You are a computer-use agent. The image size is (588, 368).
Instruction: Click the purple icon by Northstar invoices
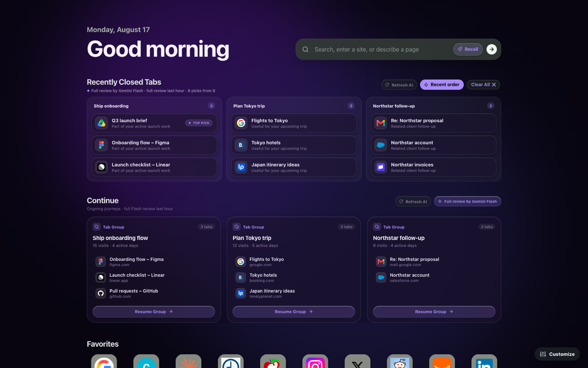(381, 167)
